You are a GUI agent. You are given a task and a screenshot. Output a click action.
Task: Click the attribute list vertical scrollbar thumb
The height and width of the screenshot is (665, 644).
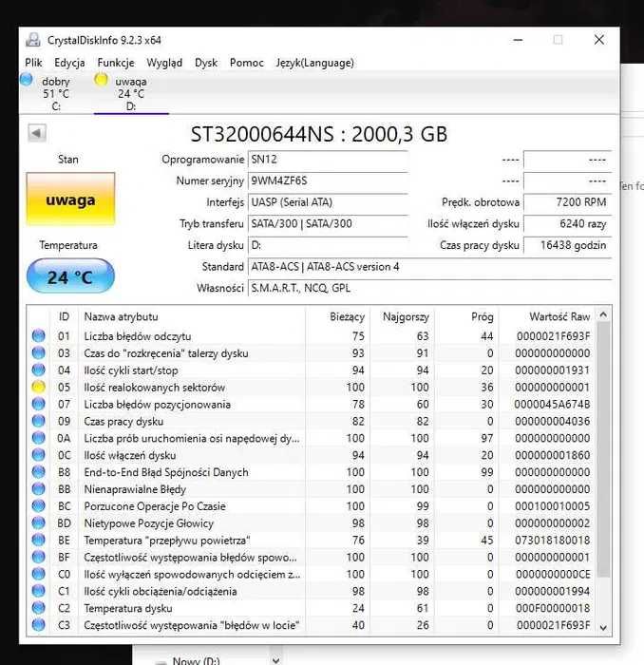603,449
